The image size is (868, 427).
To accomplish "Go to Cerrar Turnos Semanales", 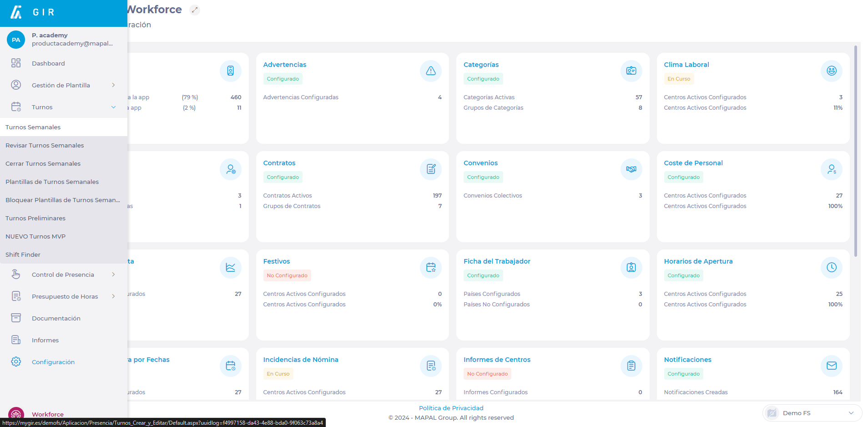I will 43,164.
